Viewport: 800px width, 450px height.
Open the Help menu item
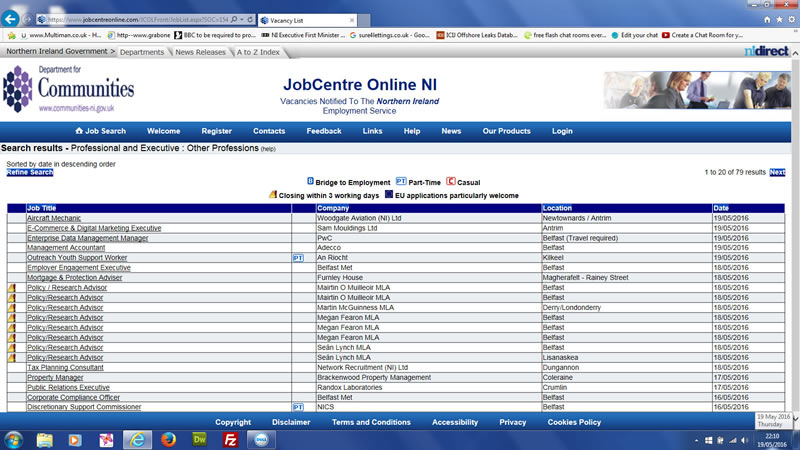click(412, 131)
